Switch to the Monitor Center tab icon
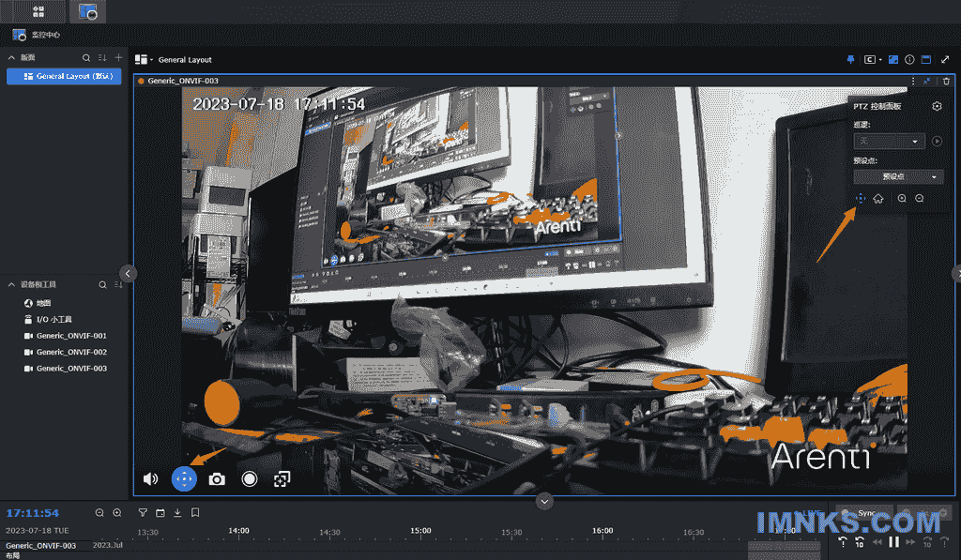This screenshot has width=961, height=560. click(87, 11)
